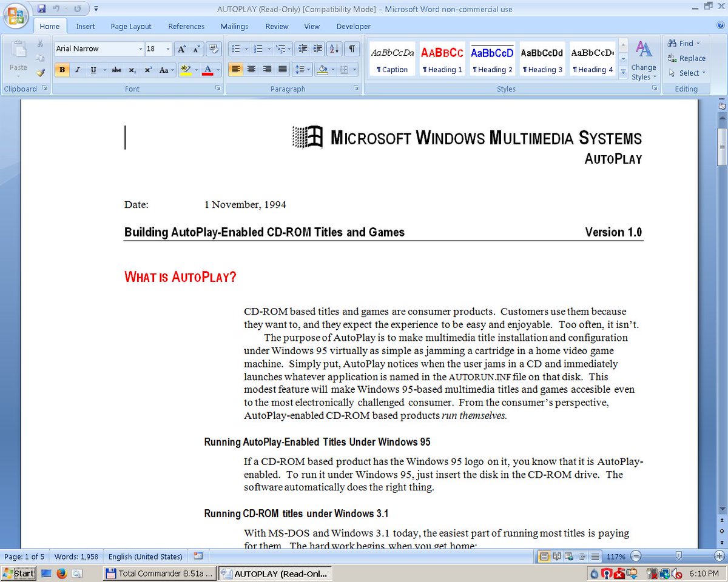
Task: Align text left
Action: click(235, 70)
